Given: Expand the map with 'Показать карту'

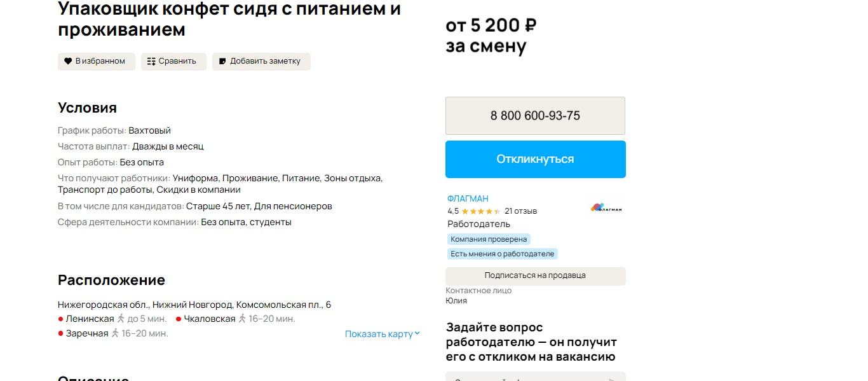Looking at the screenshot, I should (x=379, y=334).
